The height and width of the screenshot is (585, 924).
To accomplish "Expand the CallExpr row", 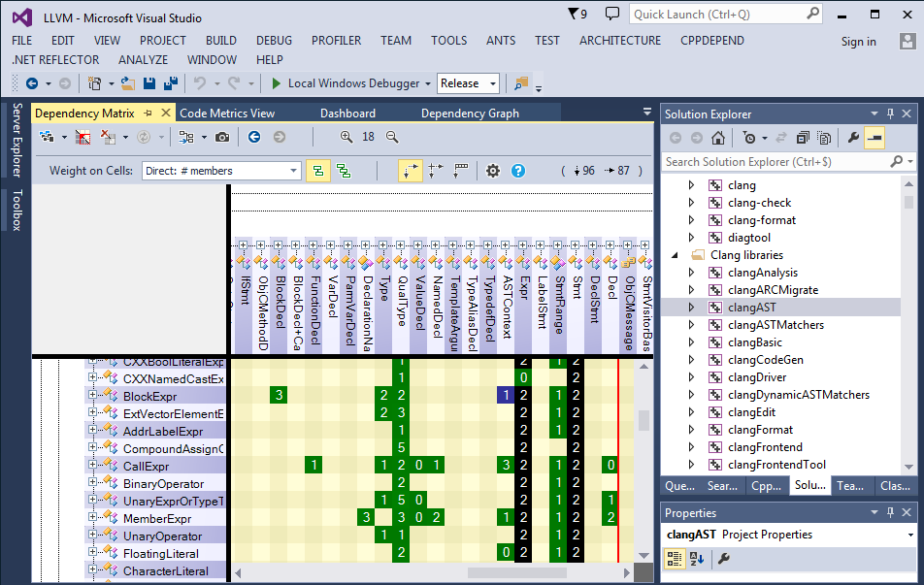I will pyautogui.click(x=92, y=465).
